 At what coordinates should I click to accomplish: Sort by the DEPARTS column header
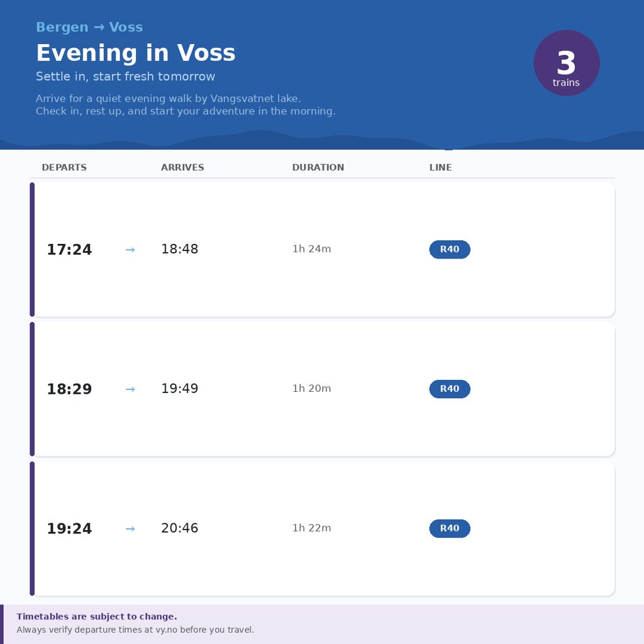[x=64, y=167]
